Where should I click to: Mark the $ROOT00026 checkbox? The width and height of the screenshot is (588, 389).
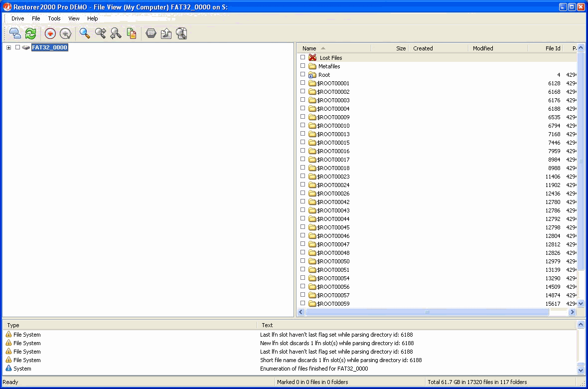click(x=302, y=193)
